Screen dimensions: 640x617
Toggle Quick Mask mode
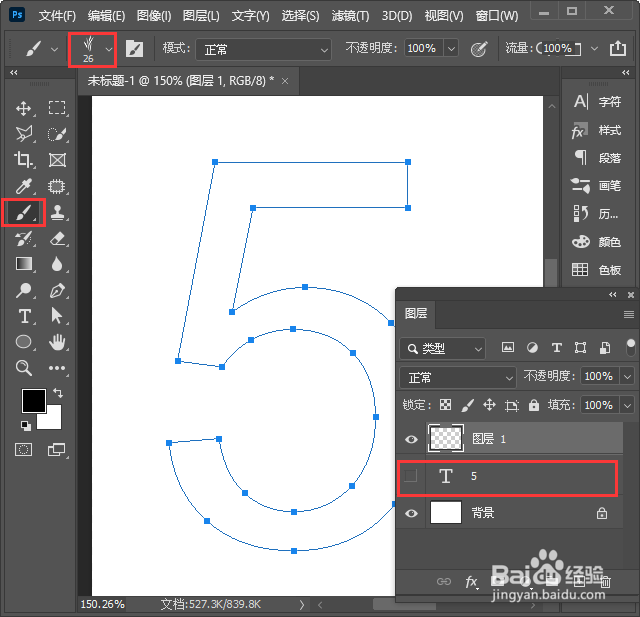[x=23, y=450]
